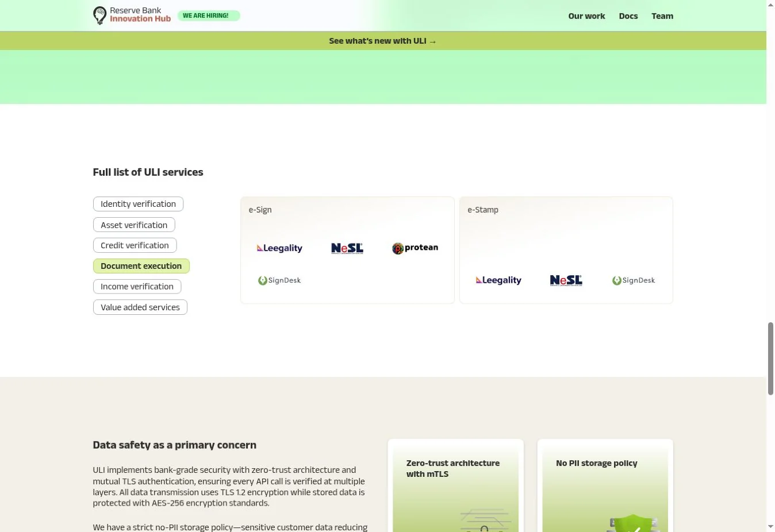Click the SignDesk logo in e-Stamp card
This screenshot has height=532, width=775.
(x=634, y=280)
